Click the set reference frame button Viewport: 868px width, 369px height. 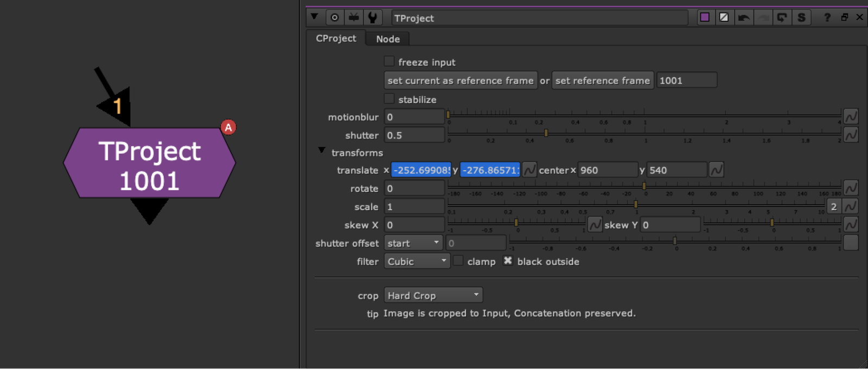(603, 80)
